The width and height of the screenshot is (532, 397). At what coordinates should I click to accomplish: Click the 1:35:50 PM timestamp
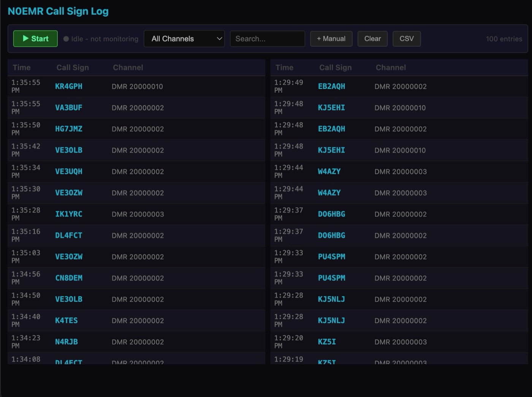(x=26, y=129)
